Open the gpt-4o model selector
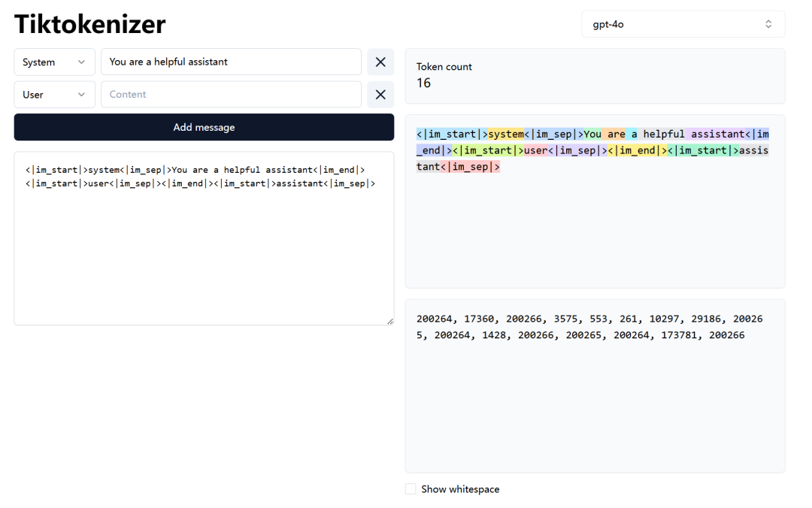Screen dimensions: 812x508 pos(683,24)
